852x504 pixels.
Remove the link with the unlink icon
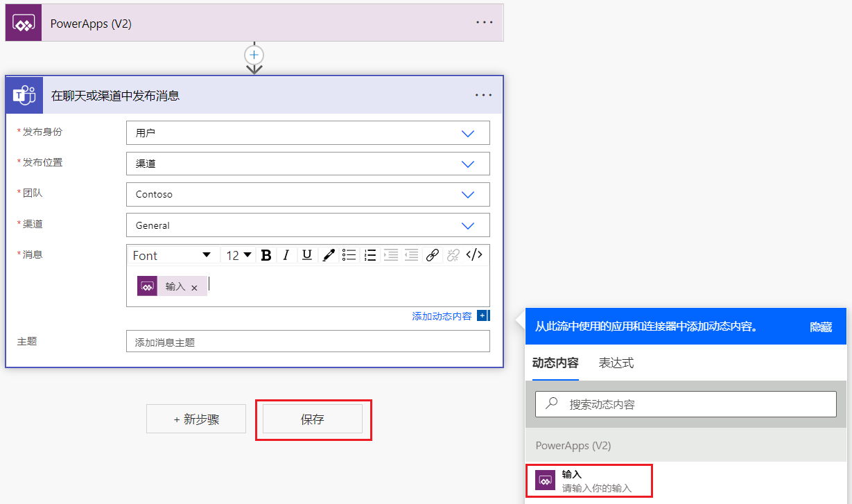pyautogui.click(x=453, y=255)
